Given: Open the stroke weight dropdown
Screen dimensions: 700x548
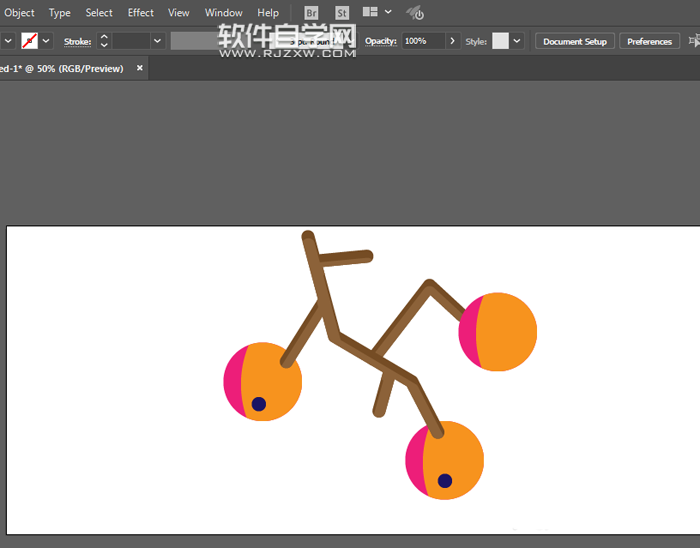Looking at the screenshot, I should 157,41.
